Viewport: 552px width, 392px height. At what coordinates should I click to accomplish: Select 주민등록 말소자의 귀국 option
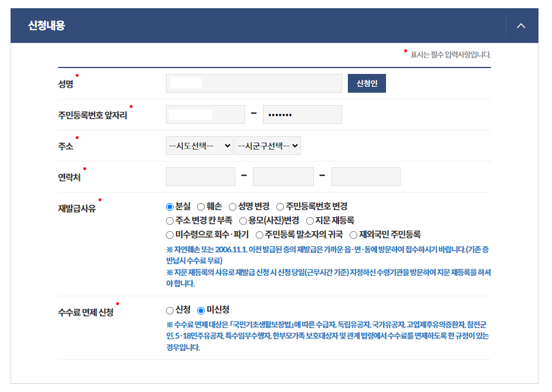[x=259, y=235]
